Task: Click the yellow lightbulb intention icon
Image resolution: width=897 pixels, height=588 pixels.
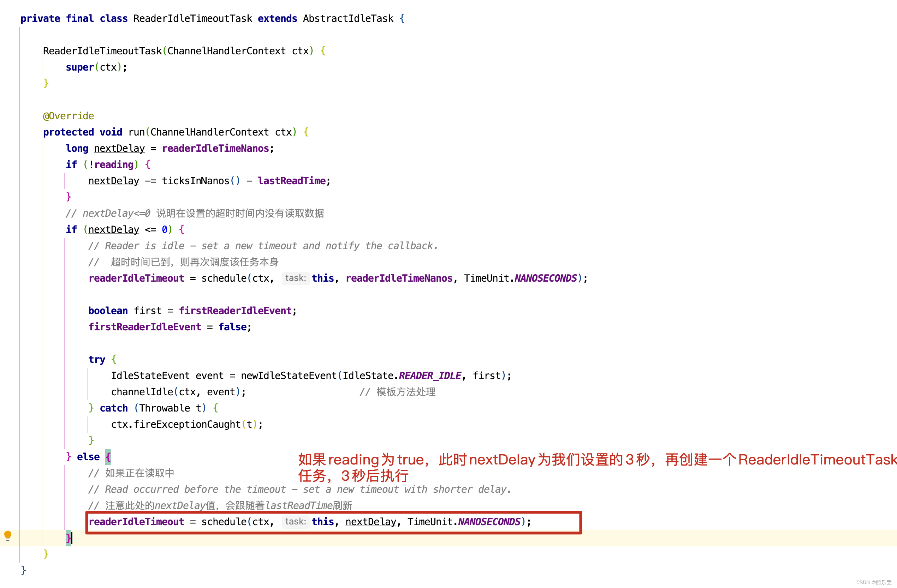Action: (7, 535)
